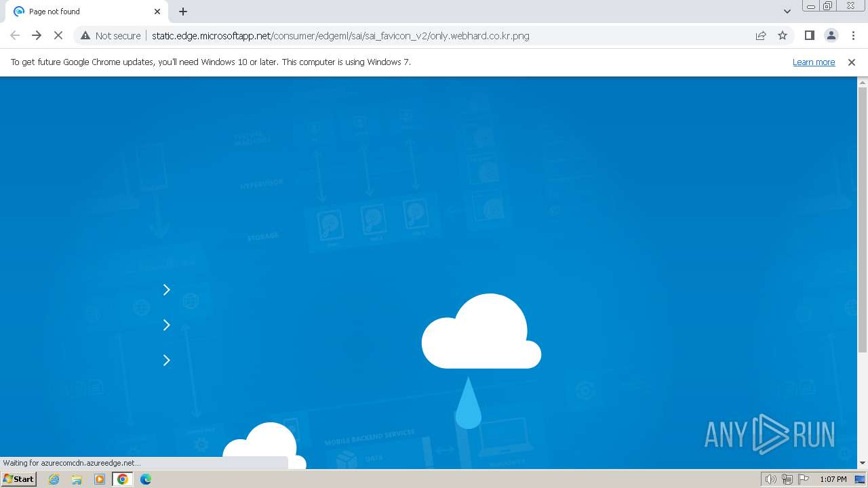Select the Page not found tab
Viewport: 868px width, 488px height.
tap(86, 12)
